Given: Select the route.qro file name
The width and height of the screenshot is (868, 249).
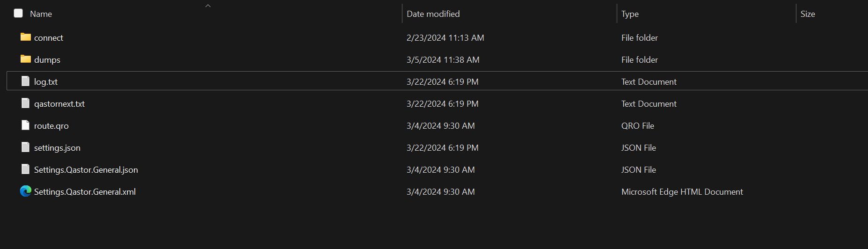Looking at the screenshot, I should coord(51,126).
